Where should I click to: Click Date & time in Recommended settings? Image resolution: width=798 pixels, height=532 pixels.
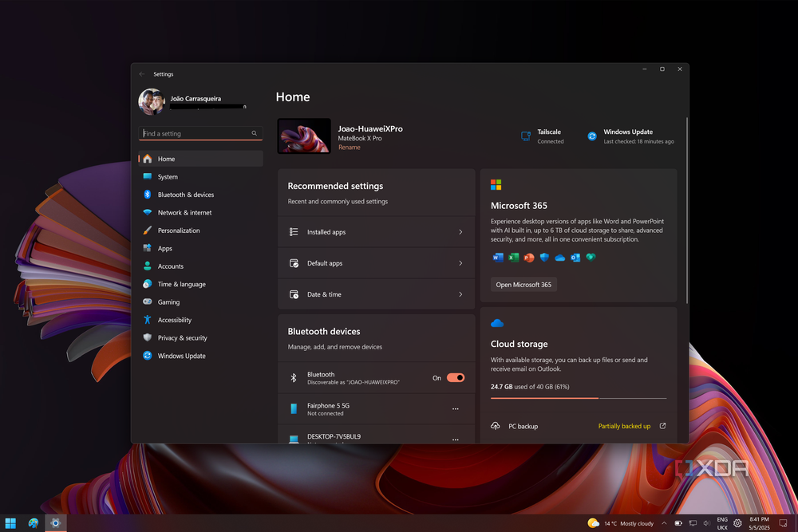tap(377, 294)
